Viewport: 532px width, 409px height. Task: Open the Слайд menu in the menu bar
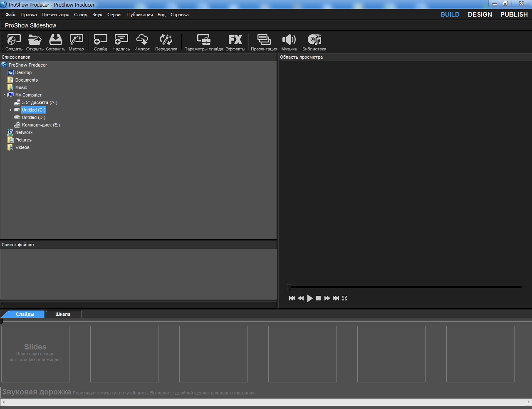pyautogui.click(x=81, y=15)
